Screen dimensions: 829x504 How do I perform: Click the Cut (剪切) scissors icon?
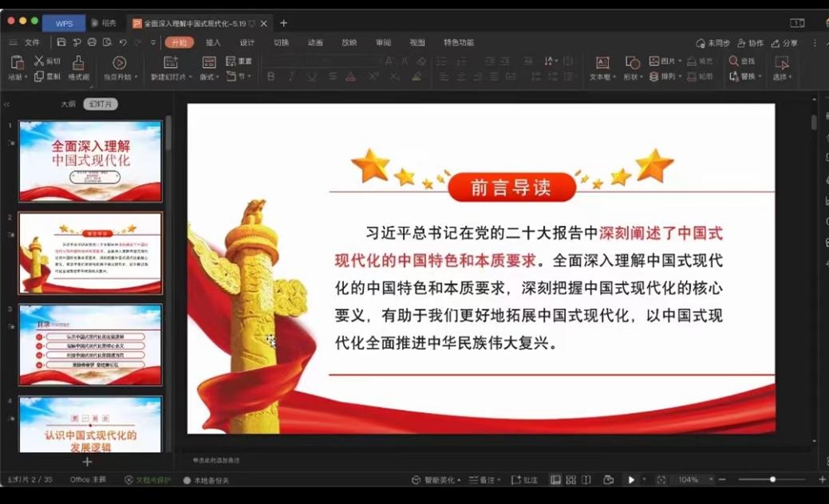point(39,61)
